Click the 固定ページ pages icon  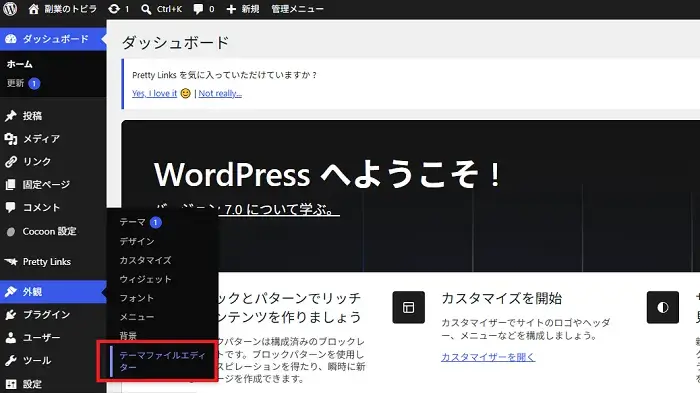(11, 184)
